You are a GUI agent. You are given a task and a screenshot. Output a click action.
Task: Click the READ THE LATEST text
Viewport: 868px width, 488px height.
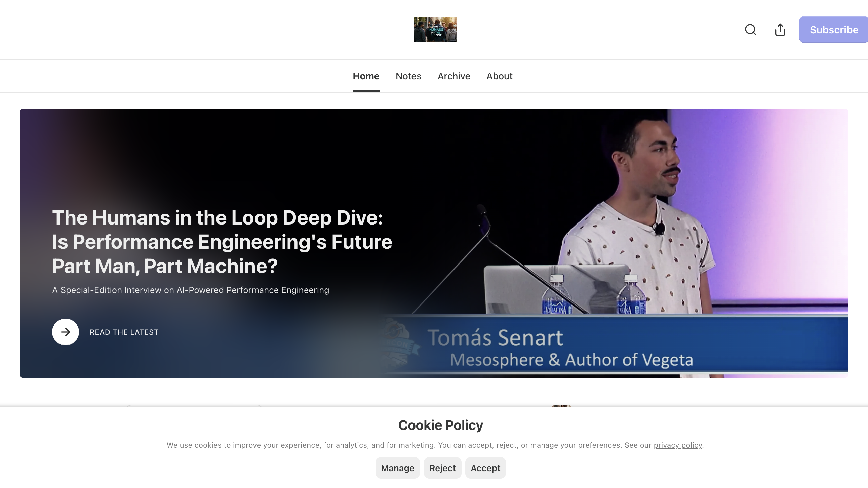(124, 332)
